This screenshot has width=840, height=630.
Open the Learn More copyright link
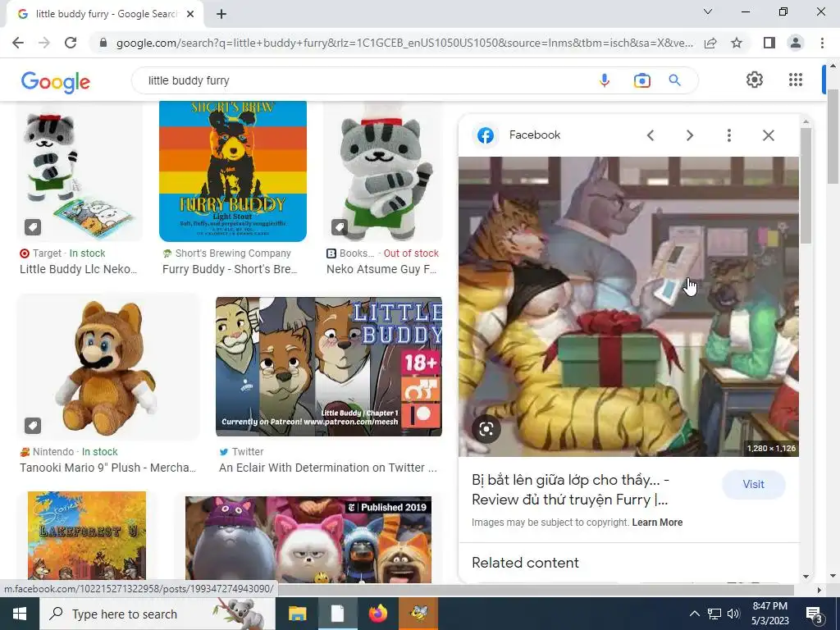click(657, 523)
